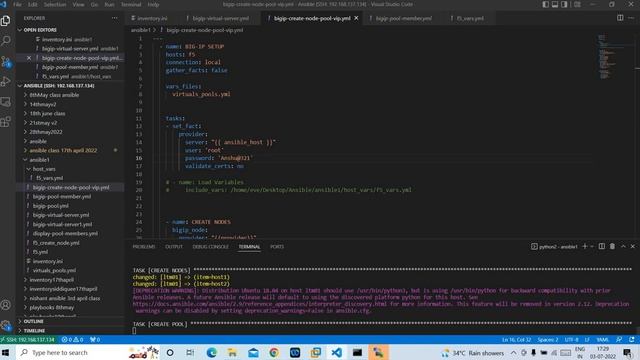The image size is (640, 360).
Task: Open the Search view in activity bar
Action: coord(6,40)
